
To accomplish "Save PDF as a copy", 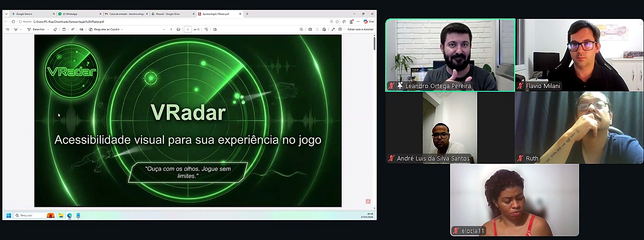I will tap(324, 29).
